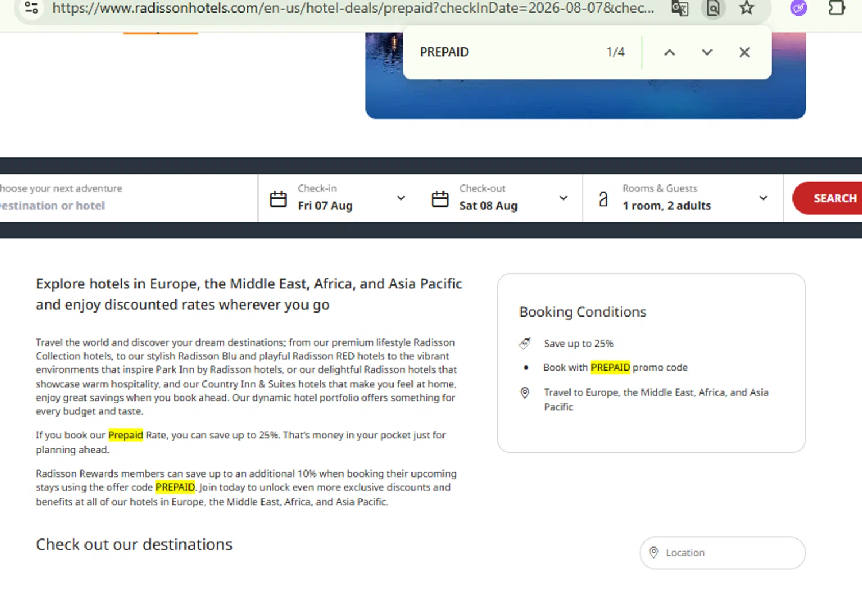Click the 'Fri 07 Aug' date value

(x=325, y=206)
